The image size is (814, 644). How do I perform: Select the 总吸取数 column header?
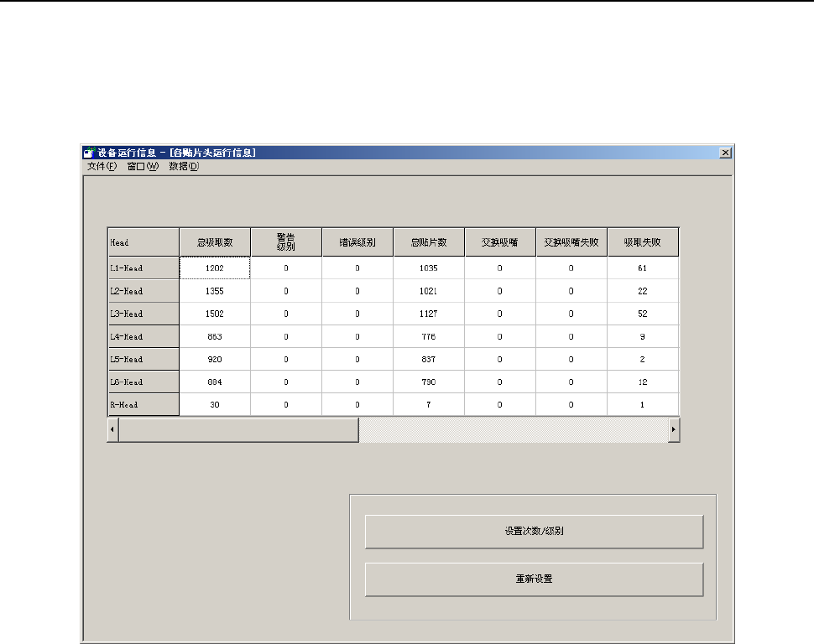point(215,242)
